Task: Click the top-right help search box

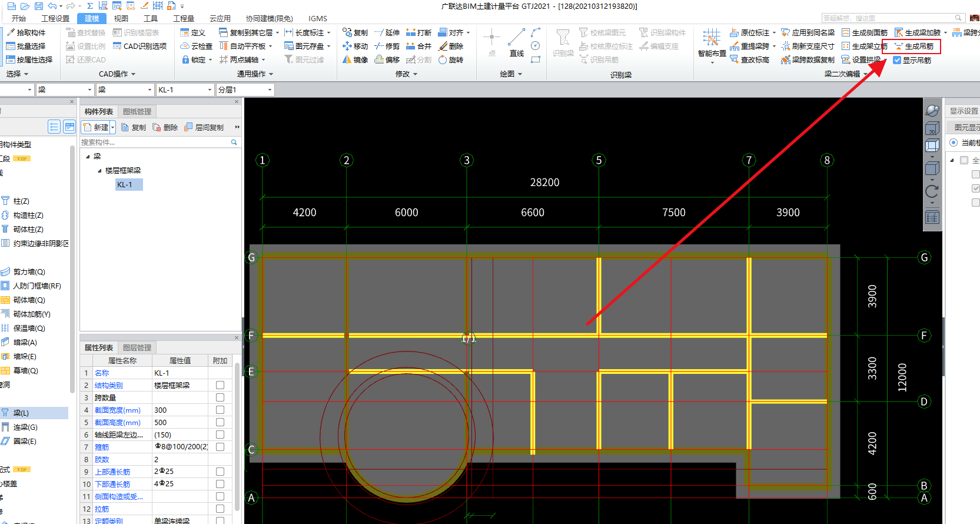Action: coord(893,18)
